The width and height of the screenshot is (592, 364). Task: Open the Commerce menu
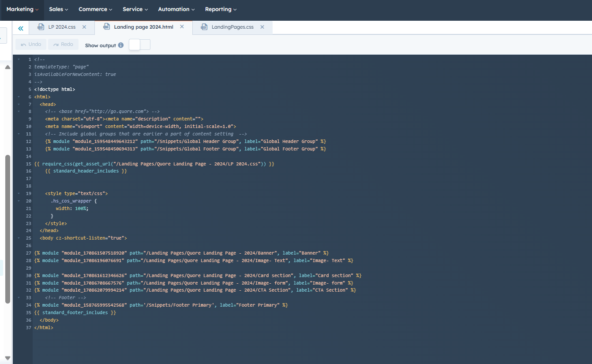(x=95, y=9)
